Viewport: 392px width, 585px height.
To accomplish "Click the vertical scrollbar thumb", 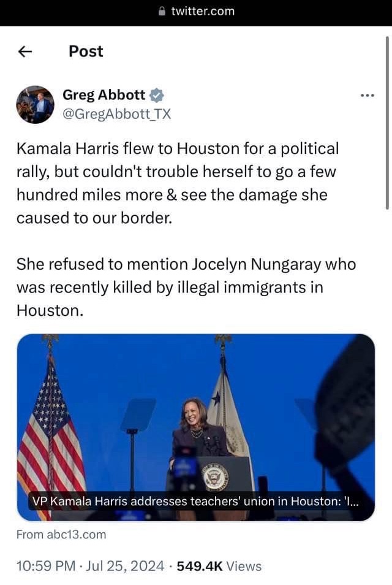I will [x=387, y=123].
